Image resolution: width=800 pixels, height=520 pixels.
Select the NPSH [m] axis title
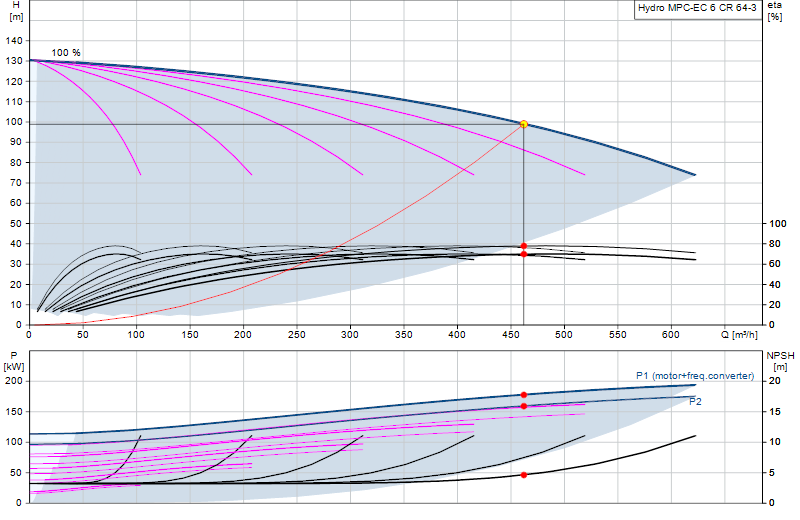[x=780, y=361]
